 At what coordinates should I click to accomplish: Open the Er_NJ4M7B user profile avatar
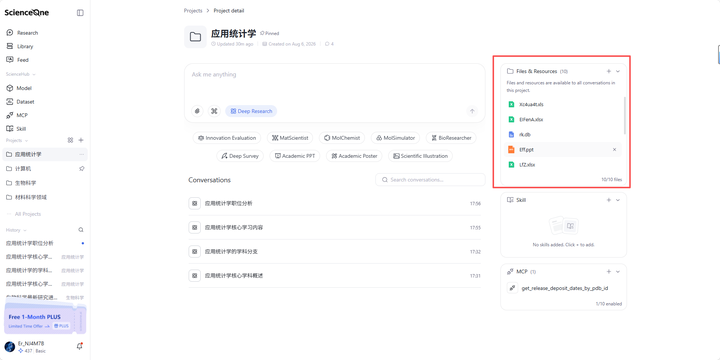coord(10,347)
